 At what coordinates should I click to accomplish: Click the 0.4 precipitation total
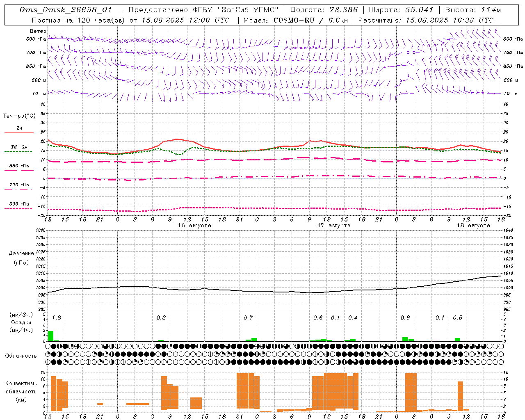coord(353,318)
